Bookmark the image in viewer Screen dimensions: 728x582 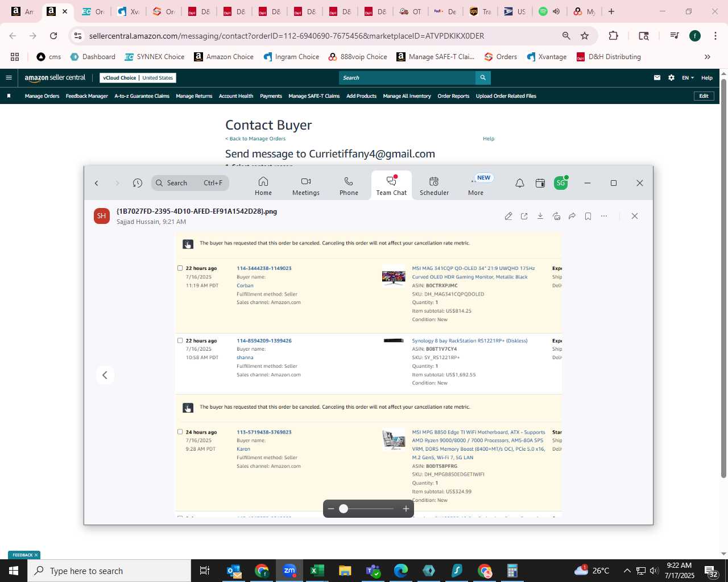(588, 216)
